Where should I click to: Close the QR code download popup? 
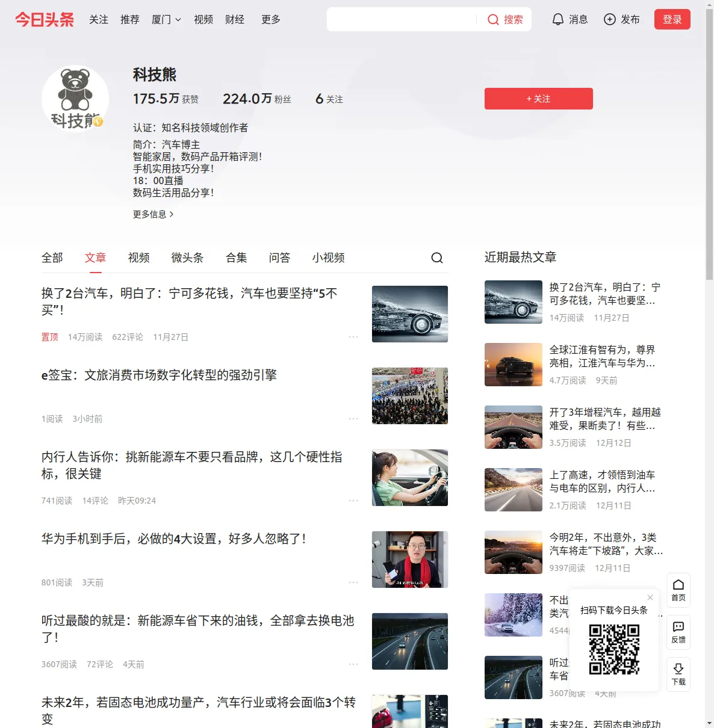click(650, 597)
